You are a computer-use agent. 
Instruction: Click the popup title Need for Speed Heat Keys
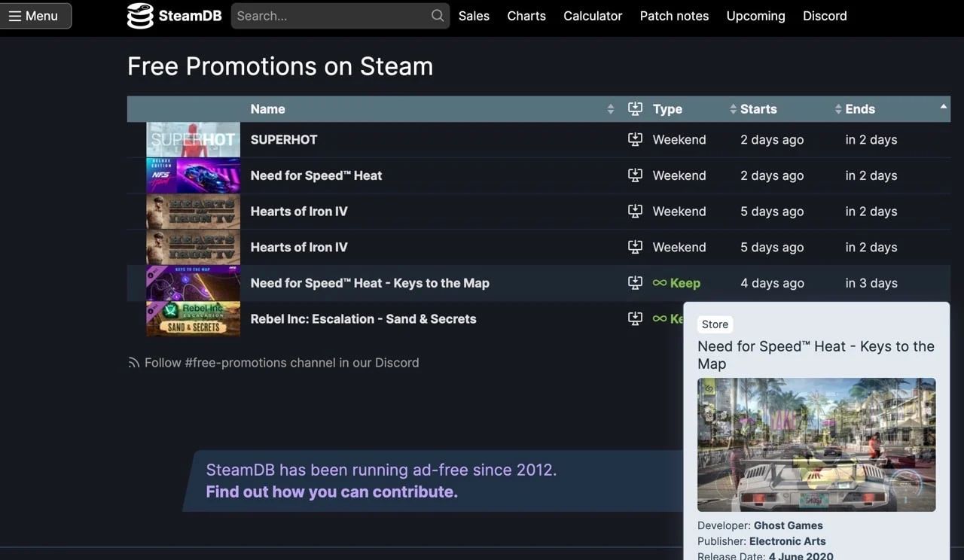pos(816,355)
